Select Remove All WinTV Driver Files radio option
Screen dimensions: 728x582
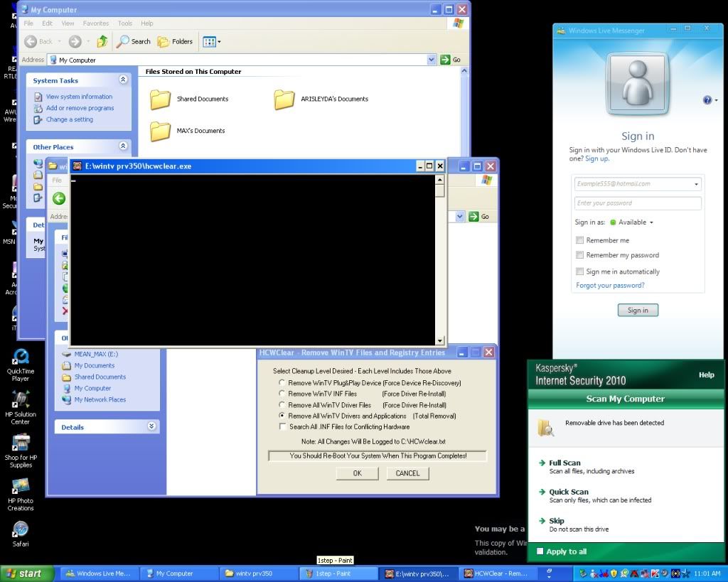[282, 405]
